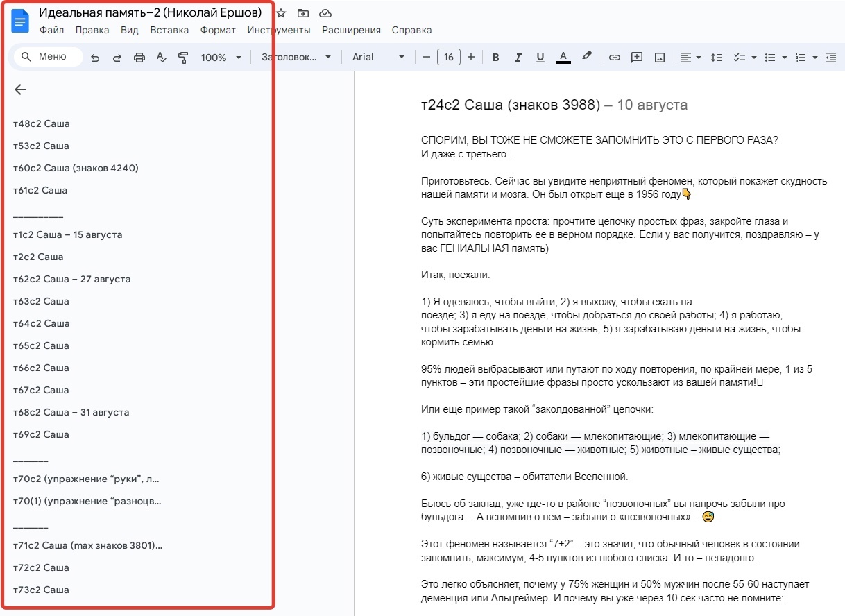Click line and paragraph spacing icon

coord(718,58)
